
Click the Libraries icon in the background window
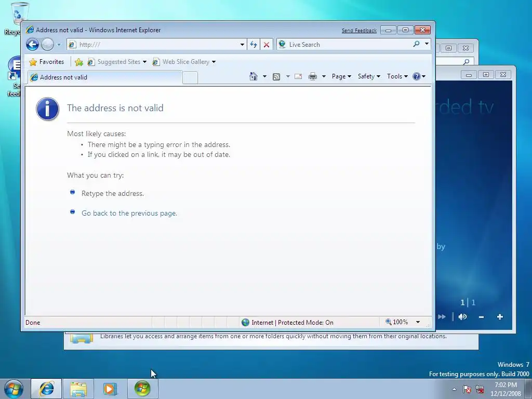[82, 338]
